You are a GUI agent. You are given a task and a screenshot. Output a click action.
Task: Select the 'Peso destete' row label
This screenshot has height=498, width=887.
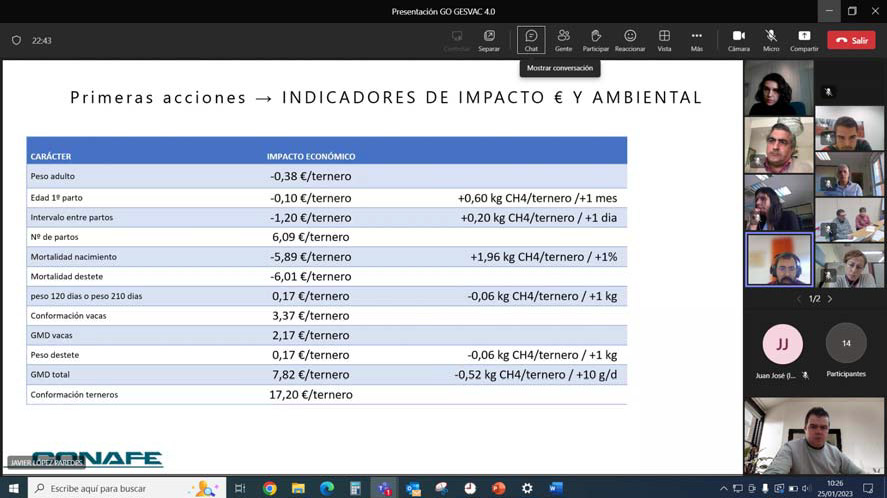click(55, 355)
